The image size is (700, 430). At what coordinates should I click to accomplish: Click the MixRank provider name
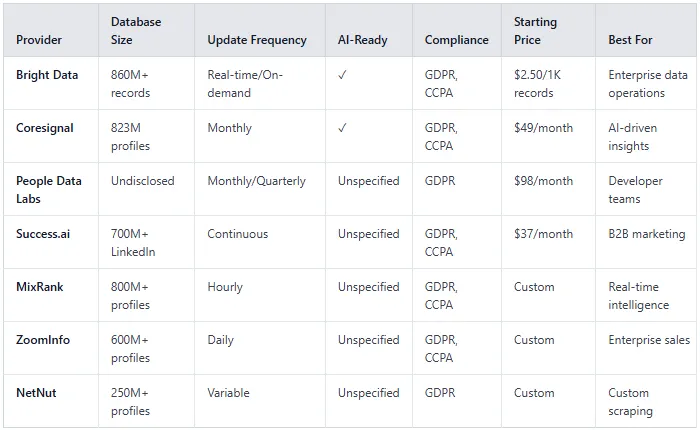[x=40, y=287]
